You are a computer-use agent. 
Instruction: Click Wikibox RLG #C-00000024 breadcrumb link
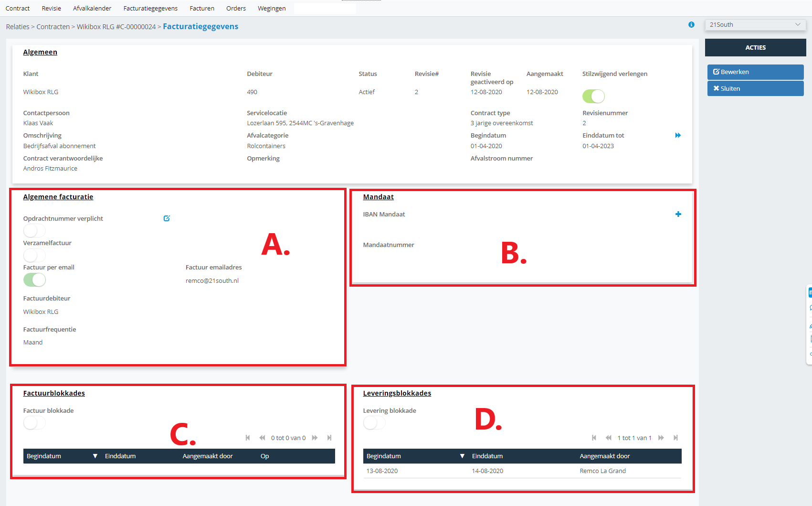[116, 27]
